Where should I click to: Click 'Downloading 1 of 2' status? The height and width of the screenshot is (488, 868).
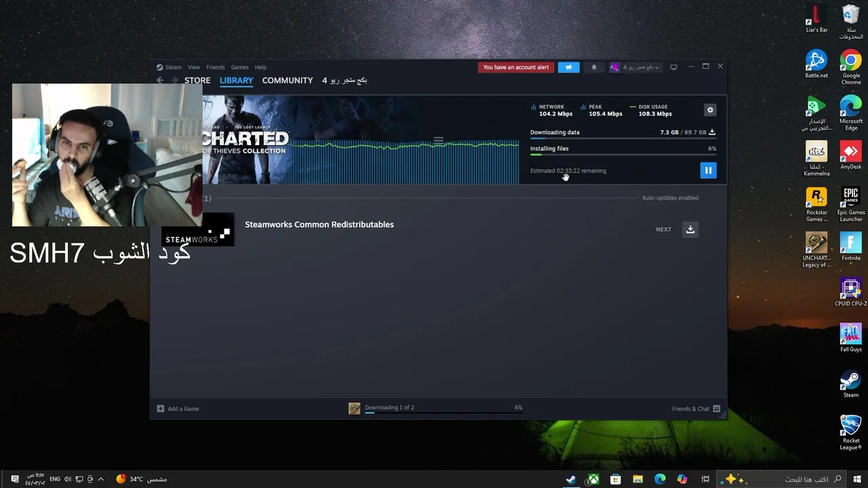coord(389,407)
